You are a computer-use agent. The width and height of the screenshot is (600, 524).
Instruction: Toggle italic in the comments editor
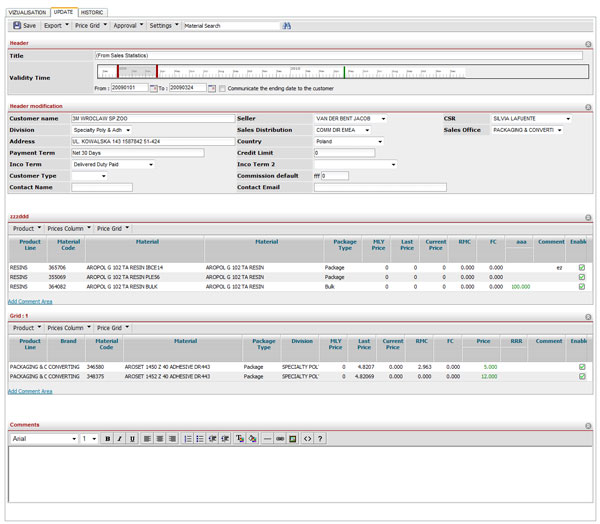[120, 439]
